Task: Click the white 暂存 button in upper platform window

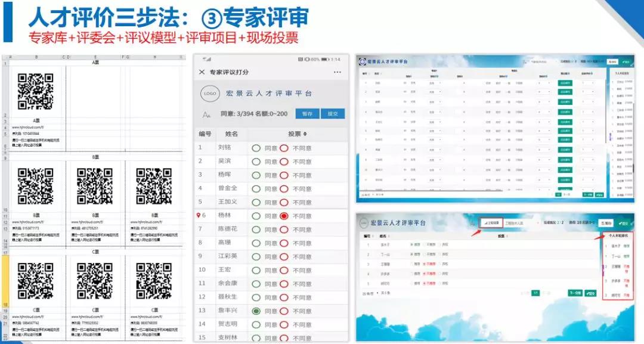Action: point(612,61)
